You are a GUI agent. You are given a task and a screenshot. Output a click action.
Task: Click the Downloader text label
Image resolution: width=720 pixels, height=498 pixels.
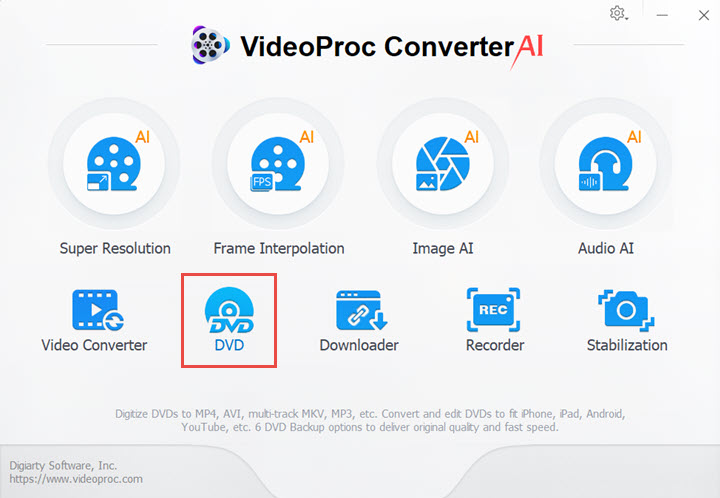(359, 345)
